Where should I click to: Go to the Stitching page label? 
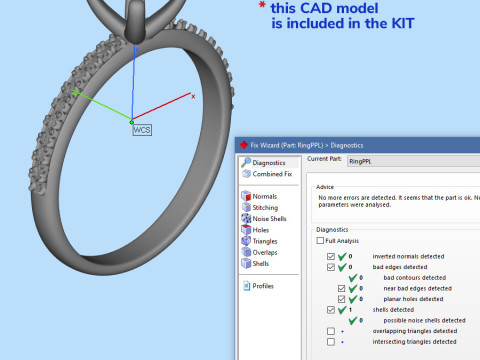click(x=265, y=208)
